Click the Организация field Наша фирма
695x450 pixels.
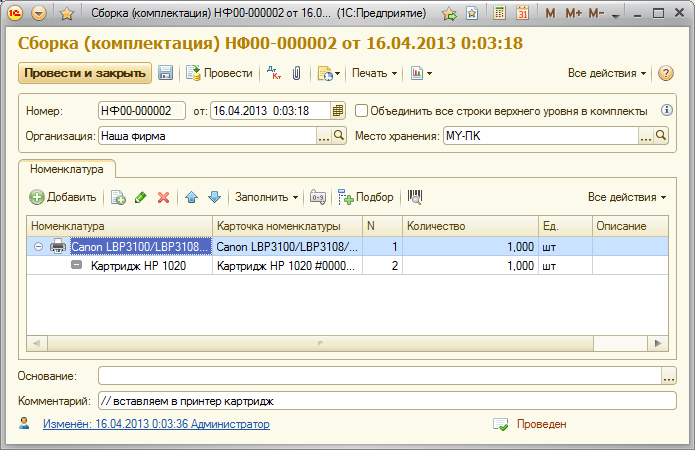coord(207,136)
